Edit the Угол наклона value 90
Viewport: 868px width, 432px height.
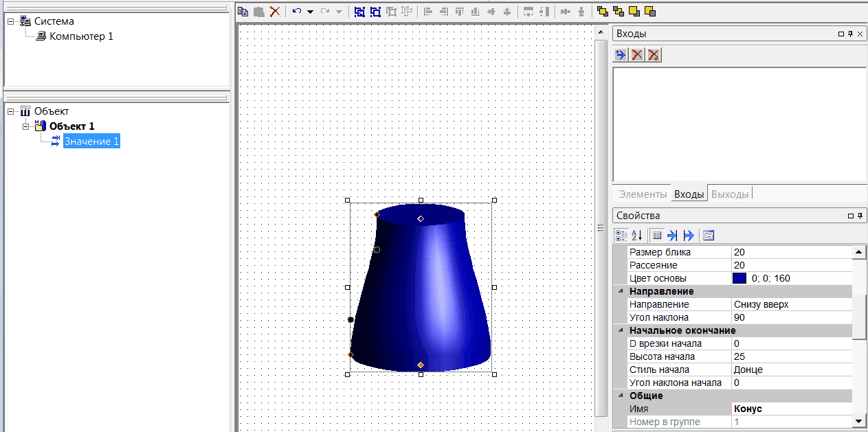pyautogui.click(x=791, y=317)
